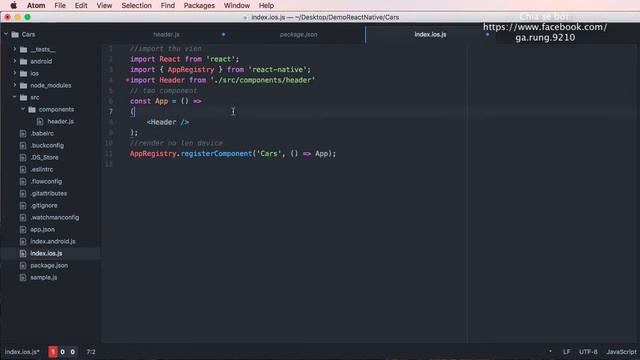This screenshot has height=360, width=640.
Task: Select the Cars folder icon
Action: [x=15, y=34]
